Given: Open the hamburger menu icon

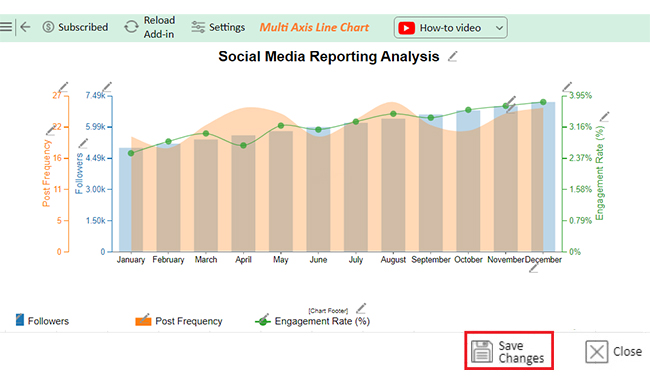Looking at the screenshot, I should point(6,27).
